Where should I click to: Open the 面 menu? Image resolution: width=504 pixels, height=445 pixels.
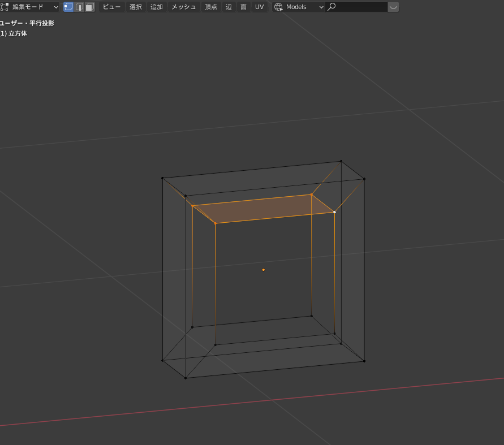pos(243,7)
